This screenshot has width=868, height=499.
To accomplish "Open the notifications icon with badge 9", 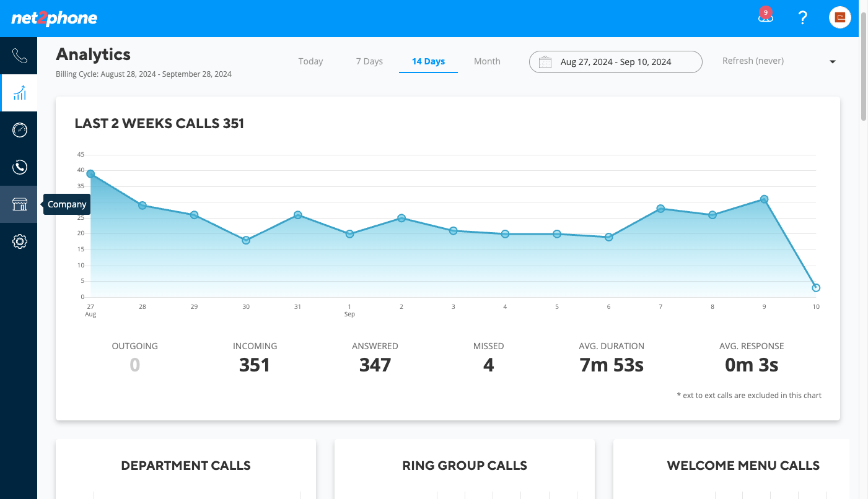I will 766,17.
